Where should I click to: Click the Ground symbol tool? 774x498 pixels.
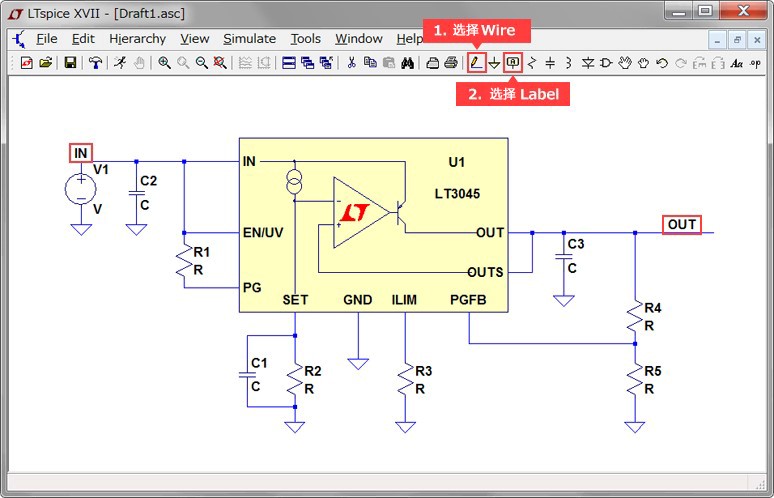[494, 63]
